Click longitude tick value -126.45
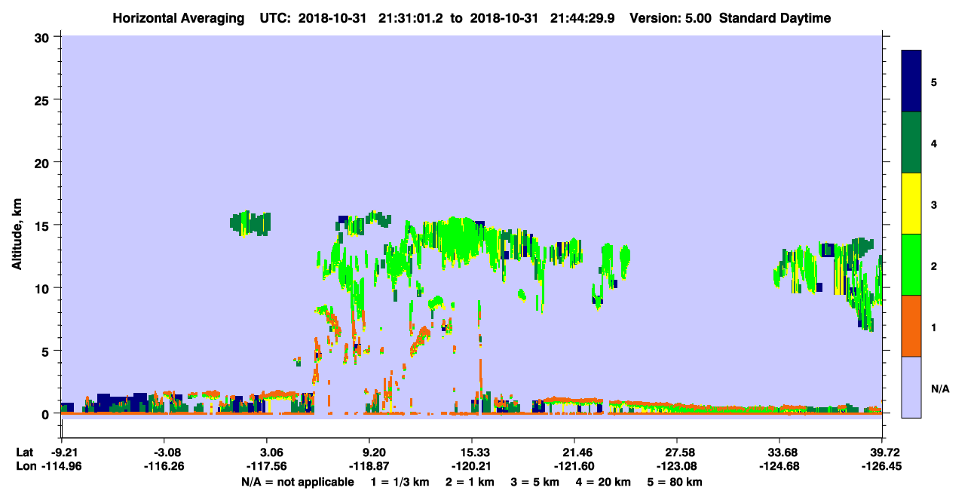Image resolution: width=980 pixels, height=503 pixels. tap(882, 466)
